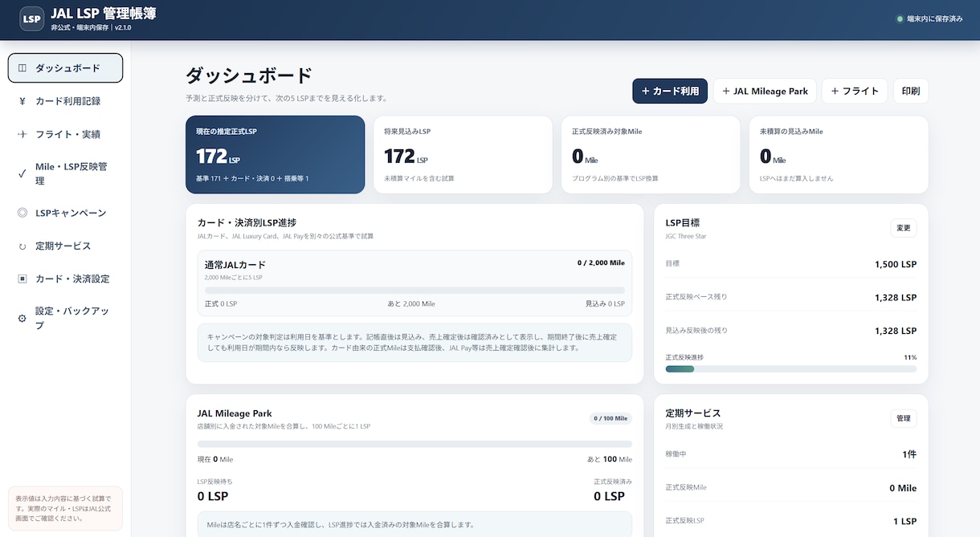Click the checkmark icon for Mile・LSP反映管理
Screen dimensions: 980x537
(x=22, y=173)
